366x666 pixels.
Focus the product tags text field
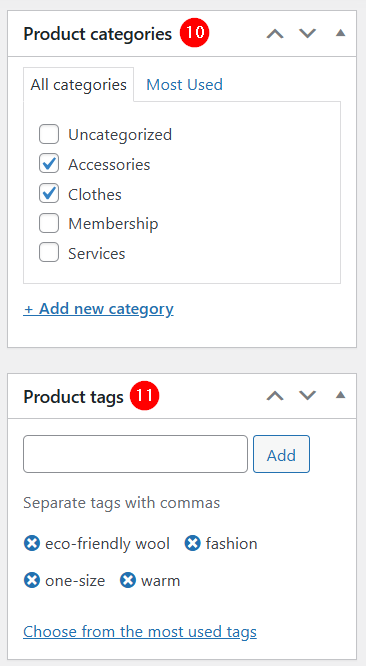(135, 454)
